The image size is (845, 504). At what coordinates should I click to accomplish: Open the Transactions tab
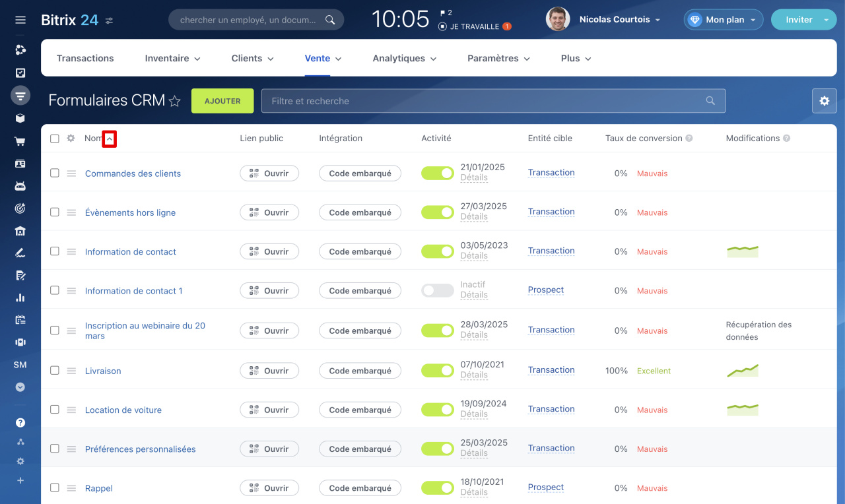(85, 58)
